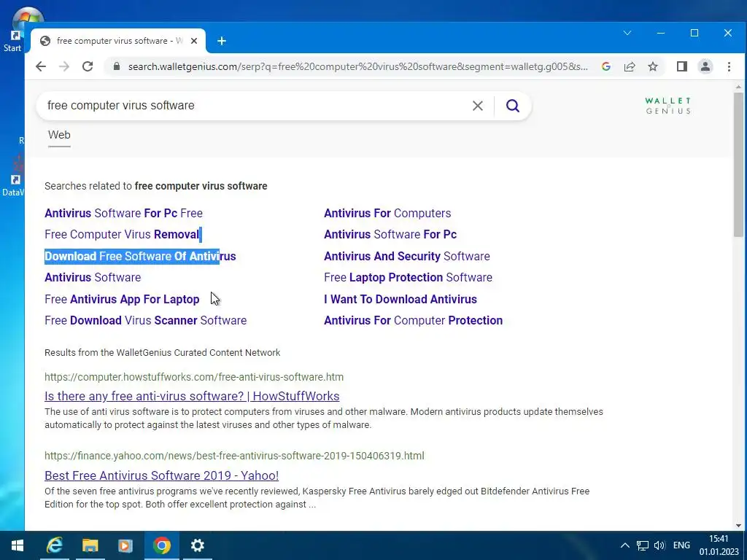Viewport: 747px width, 560px height.
Task: Launch Internet Explorer from taskbar
Action: 54,545
